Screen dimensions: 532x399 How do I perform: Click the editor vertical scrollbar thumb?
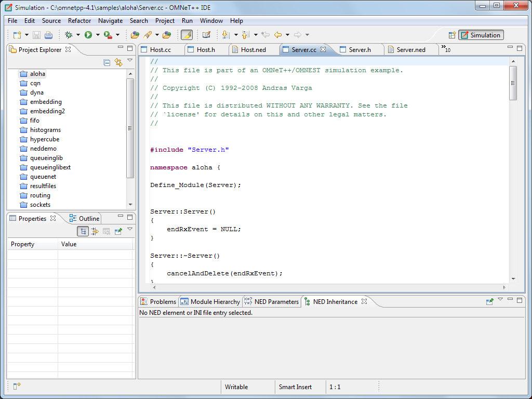tap(513, 83)
